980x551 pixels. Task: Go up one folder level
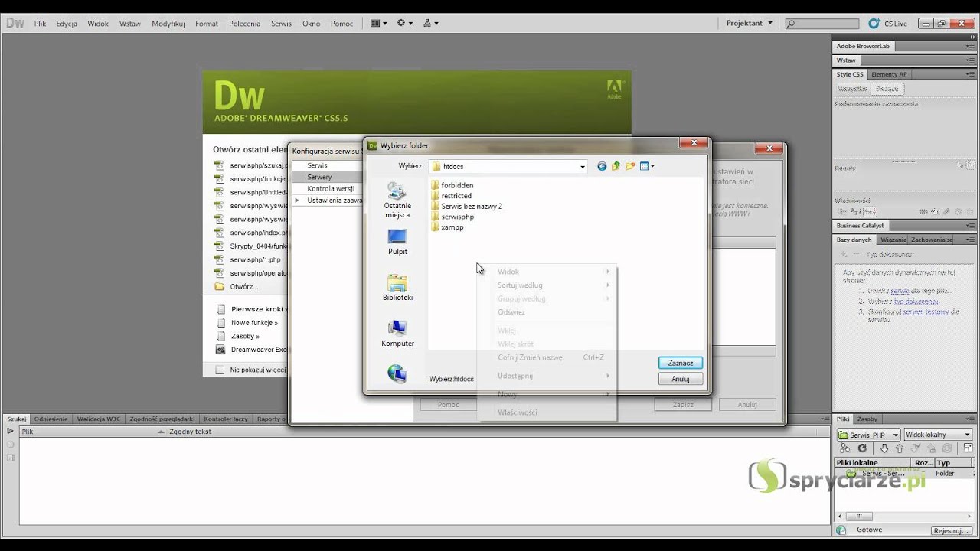616,166
